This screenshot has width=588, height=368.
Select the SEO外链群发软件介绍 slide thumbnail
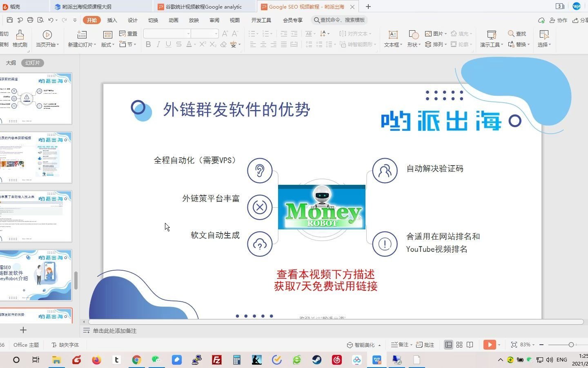(36, 275)
